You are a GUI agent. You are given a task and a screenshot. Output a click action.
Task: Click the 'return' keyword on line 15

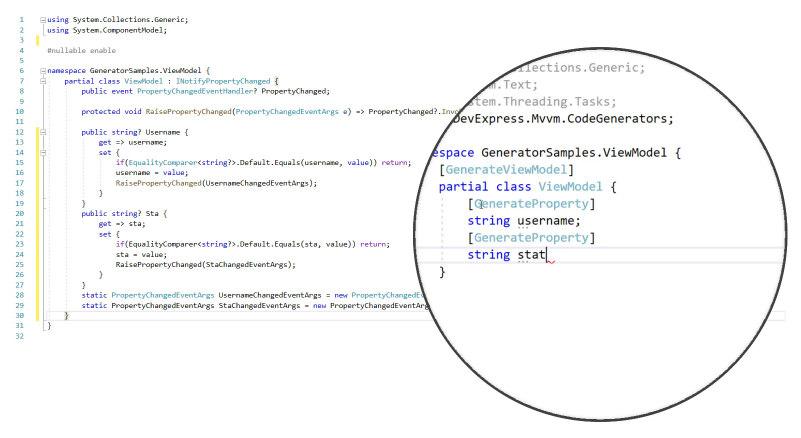(x=394, y=163)
